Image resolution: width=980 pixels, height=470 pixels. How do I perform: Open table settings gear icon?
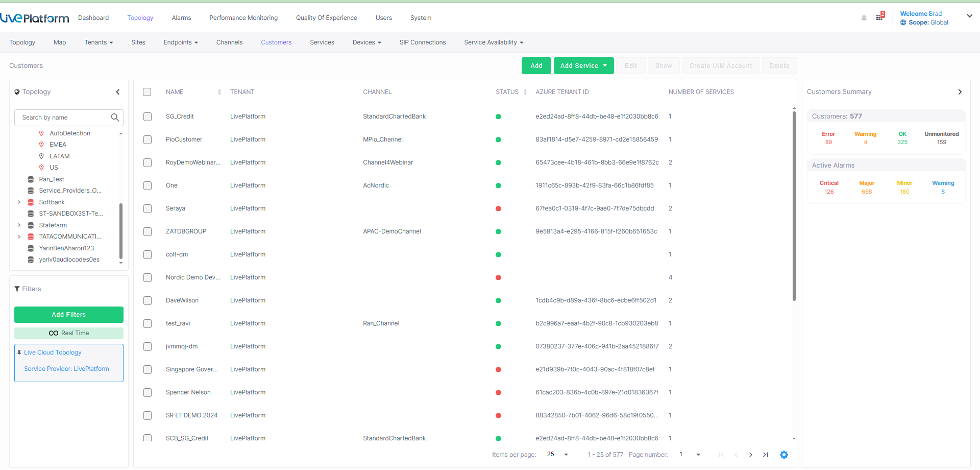click(x=784, y=455)
